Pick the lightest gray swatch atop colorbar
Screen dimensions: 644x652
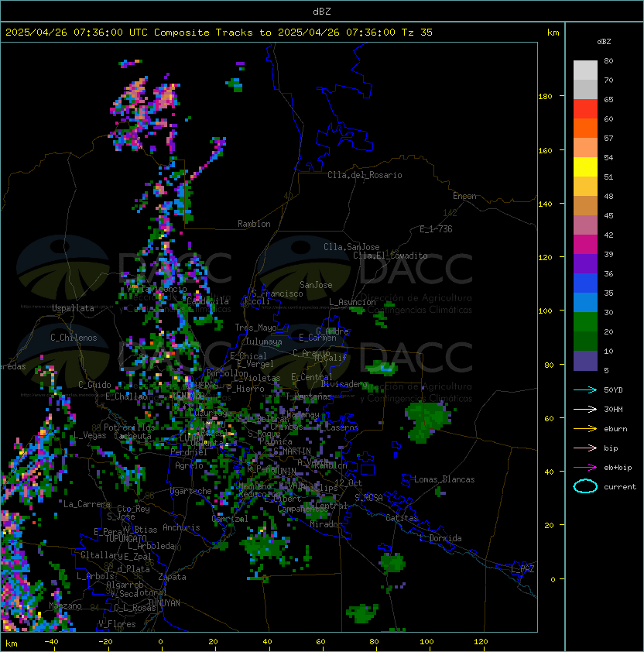pyautogui.click(x=585, y=70)
